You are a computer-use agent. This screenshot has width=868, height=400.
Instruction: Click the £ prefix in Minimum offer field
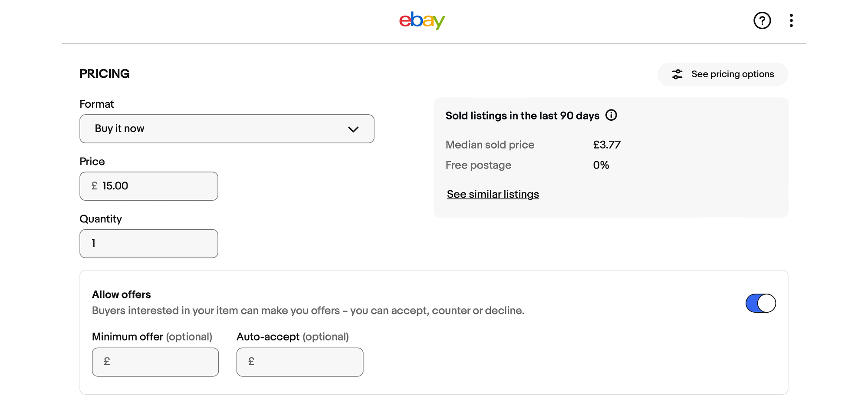107,361
